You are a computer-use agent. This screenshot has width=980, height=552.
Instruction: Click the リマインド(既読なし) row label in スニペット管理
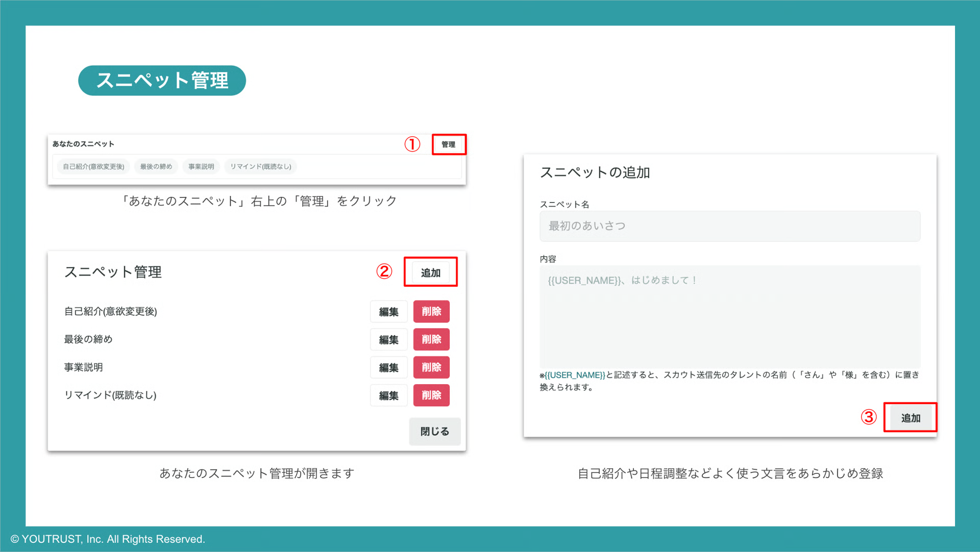tap(110, 395)
